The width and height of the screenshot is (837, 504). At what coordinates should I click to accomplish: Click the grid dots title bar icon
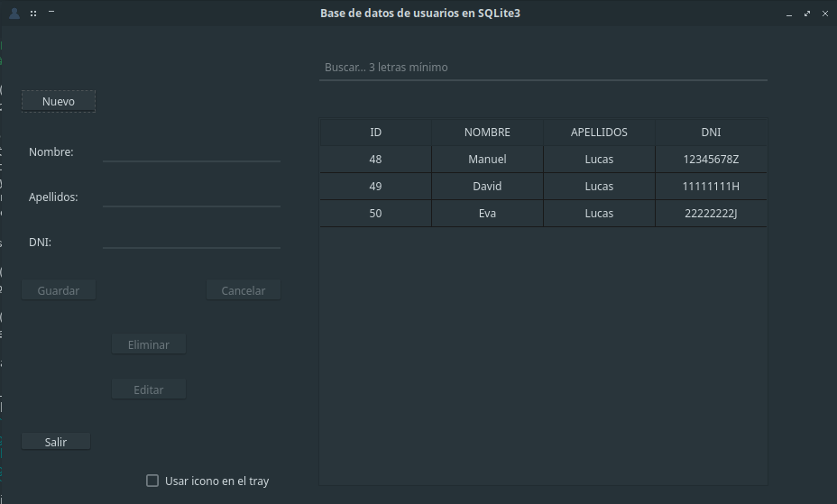[33, 14]
